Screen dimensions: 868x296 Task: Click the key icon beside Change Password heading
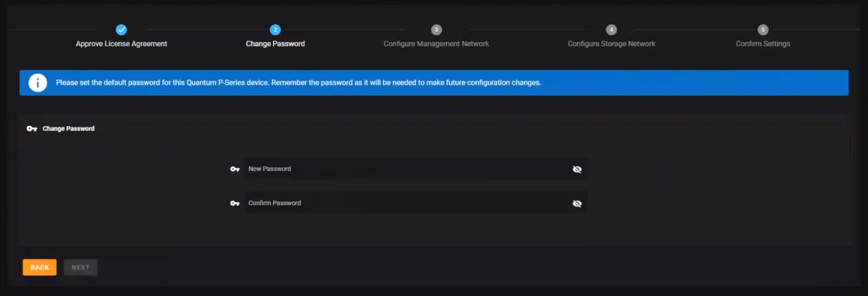tap(32, 129)
